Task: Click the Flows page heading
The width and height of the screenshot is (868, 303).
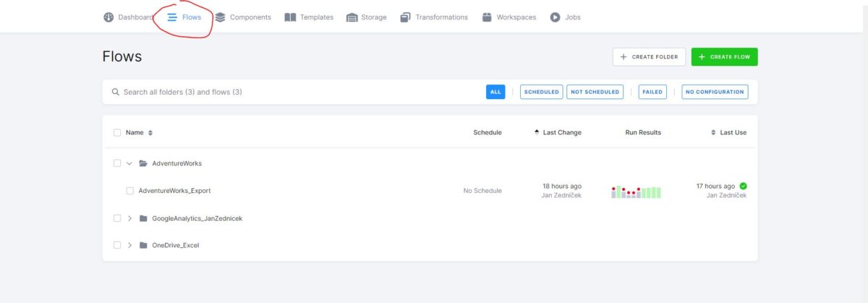Action: pos(122,56)
